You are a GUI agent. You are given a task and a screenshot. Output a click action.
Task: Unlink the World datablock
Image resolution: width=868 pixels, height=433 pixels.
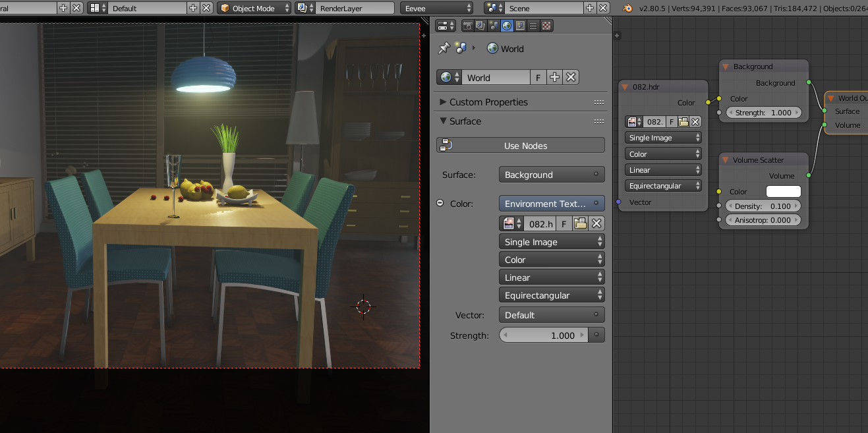(571, 77)
